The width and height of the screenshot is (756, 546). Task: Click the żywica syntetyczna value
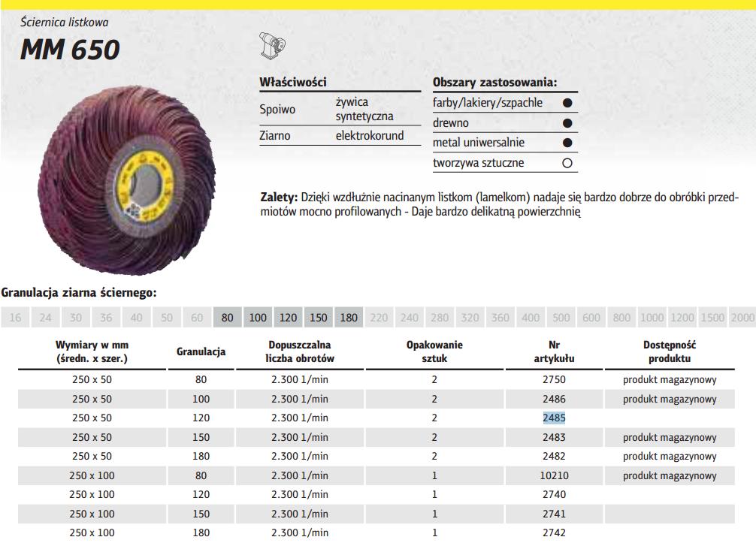pyautogui.click(x=364, y=109)
